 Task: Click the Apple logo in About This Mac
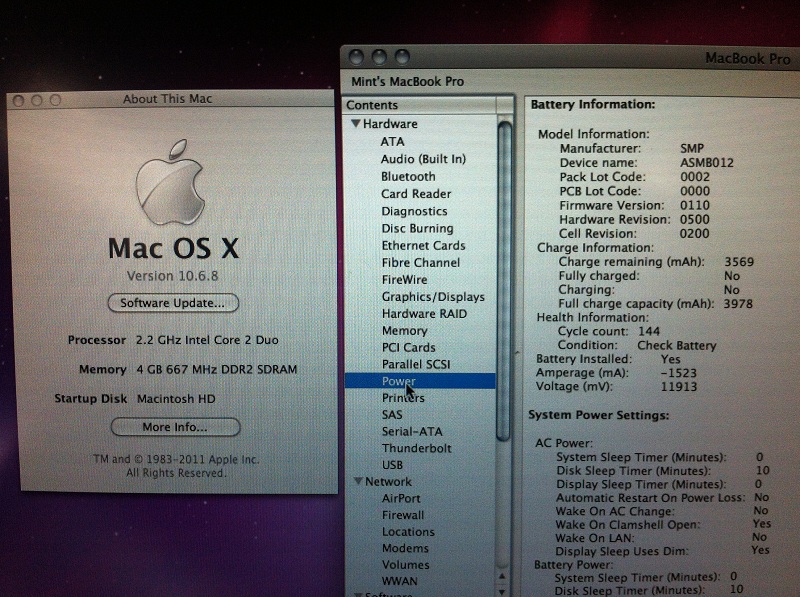pyautogui.click(x=170, y=183)
